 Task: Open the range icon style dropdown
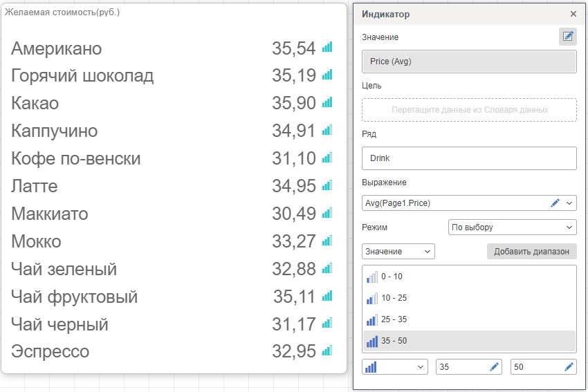395,367
